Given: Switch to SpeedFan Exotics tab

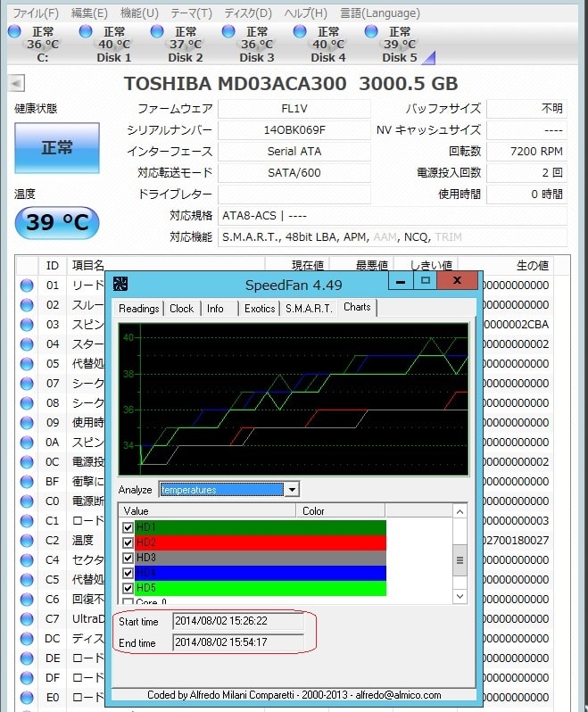Looking at the screenshot, I should pos(260,309).
